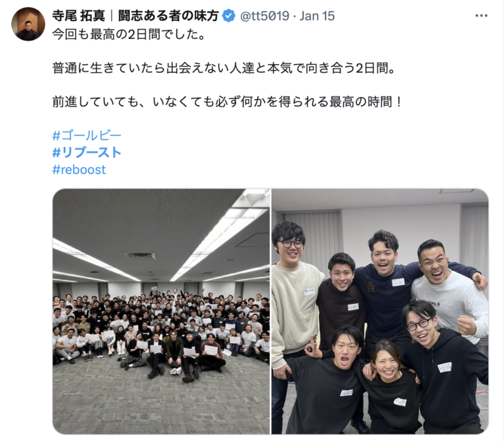This screenshot has height=441, width=504.
Task: Click the 闘志ある者の味方 display name text
Action: [x=169, y=16]
